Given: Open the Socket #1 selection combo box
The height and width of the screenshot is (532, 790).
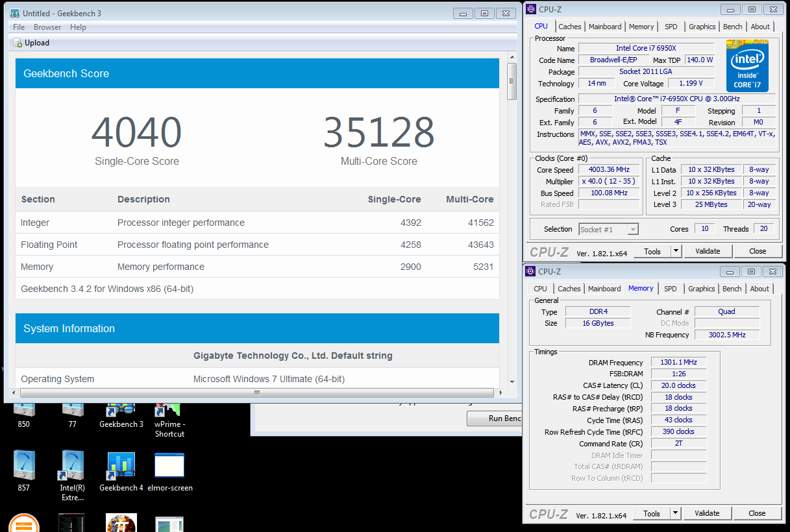Looking at the screenshot, I should [x=608, y=229].
